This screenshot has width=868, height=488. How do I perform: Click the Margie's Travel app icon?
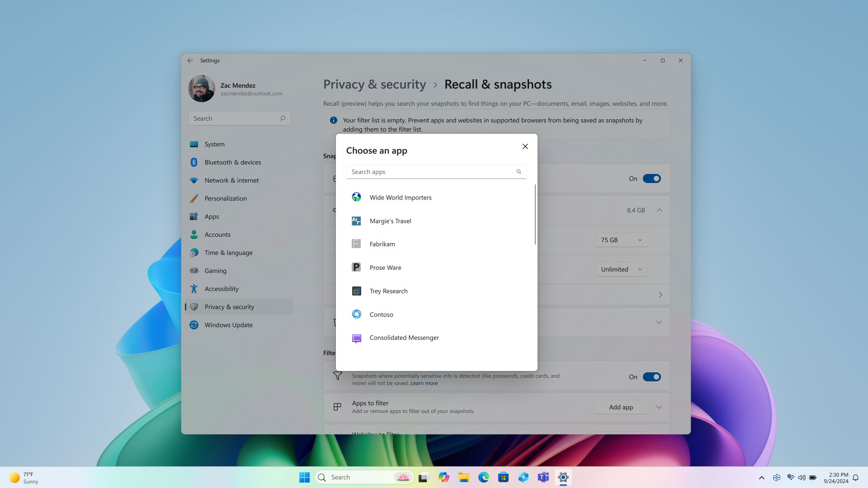tap(357, 221)
